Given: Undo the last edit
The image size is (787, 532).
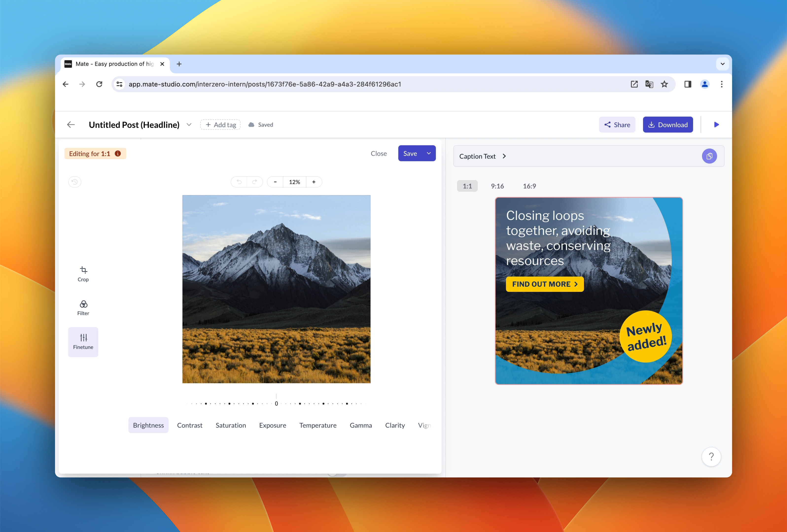Looking at the screenshot, I should coord(239,182).
